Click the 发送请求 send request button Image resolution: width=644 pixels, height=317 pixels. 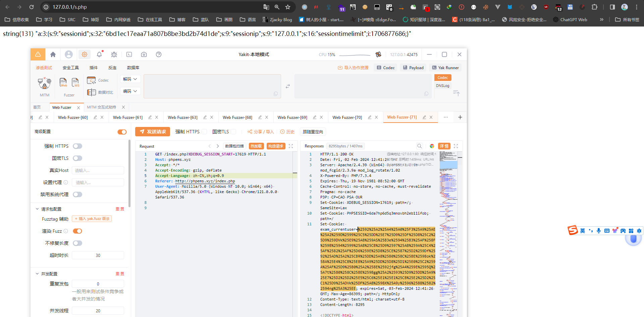tap(153, 132)
